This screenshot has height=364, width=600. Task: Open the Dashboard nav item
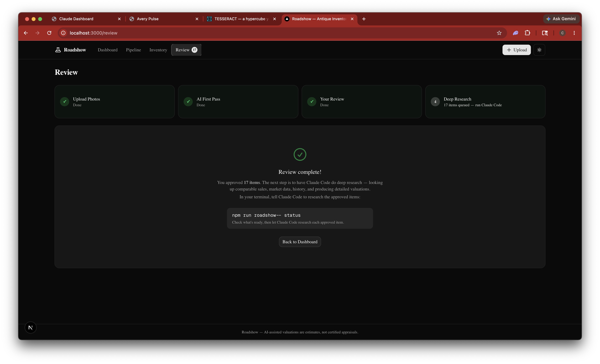point(108,50)
